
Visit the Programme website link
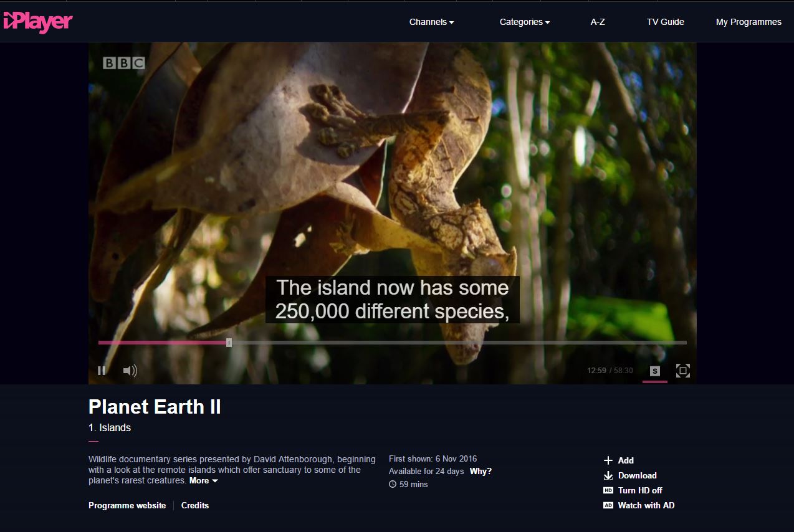tap(127, 505)
